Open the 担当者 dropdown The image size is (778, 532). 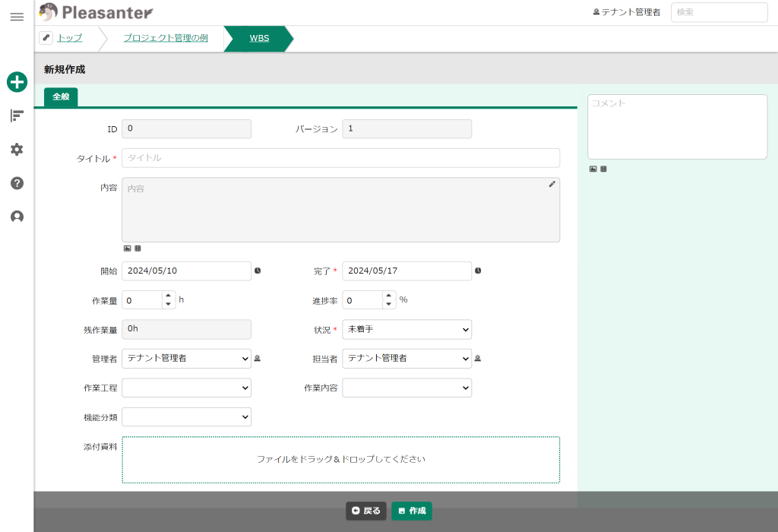click(x=407, y=359)
